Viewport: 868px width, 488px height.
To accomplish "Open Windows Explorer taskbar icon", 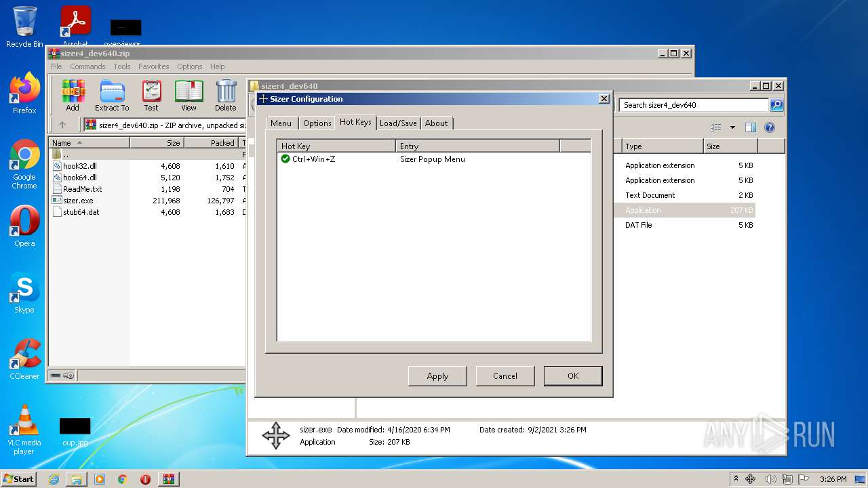I will tap(77, 479).
